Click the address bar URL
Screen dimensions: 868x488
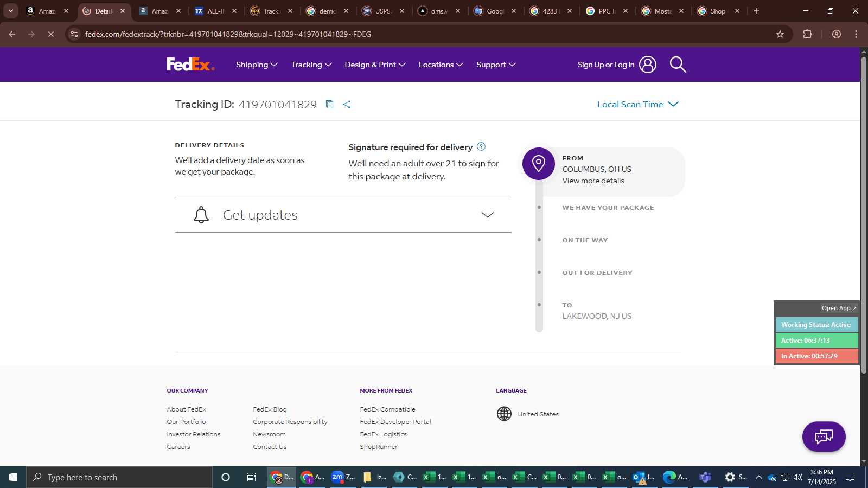(228, 34)
